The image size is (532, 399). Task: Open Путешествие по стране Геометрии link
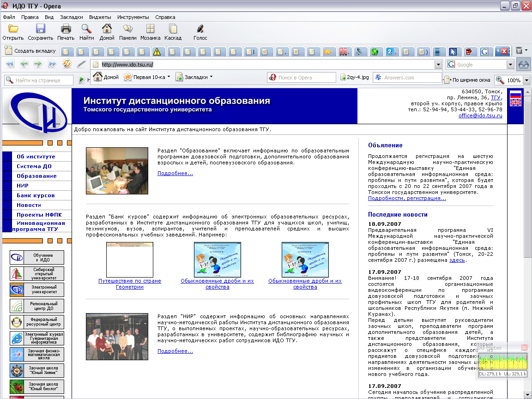click(130, 284)
